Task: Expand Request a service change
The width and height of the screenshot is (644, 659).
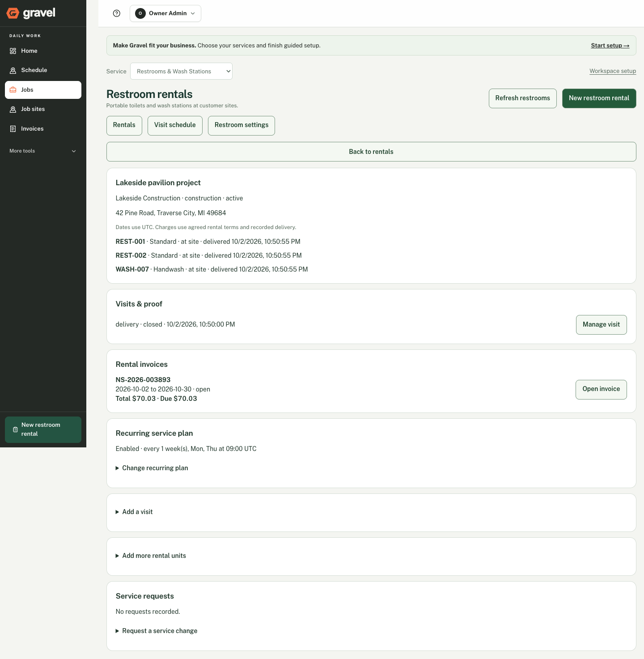Action: tap(157, 631)
